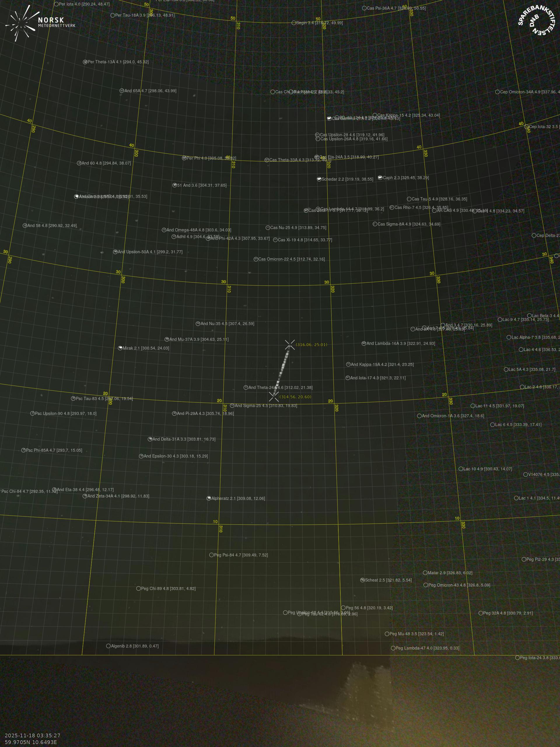Click the Scheat star circle marker
The width and height of the screenshot is (560, 747).
362,580
